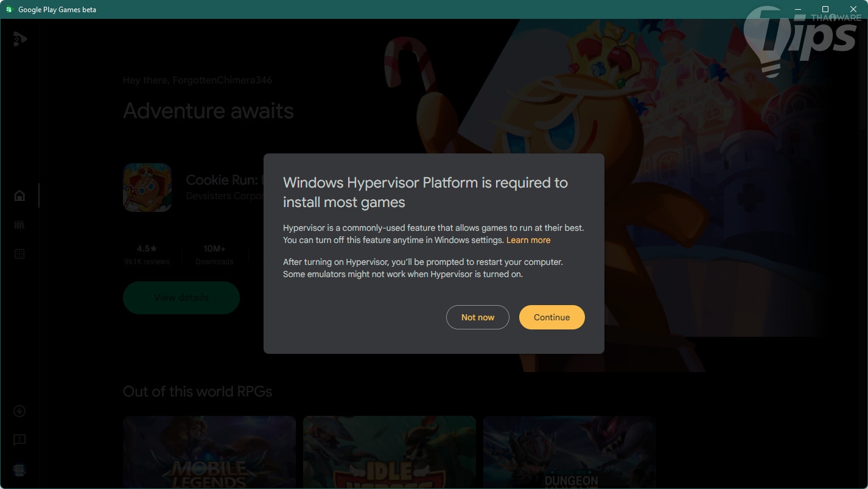The image size is (868, 489).
Task: Maximize the Google Play Games window
Action: [825, 9]
